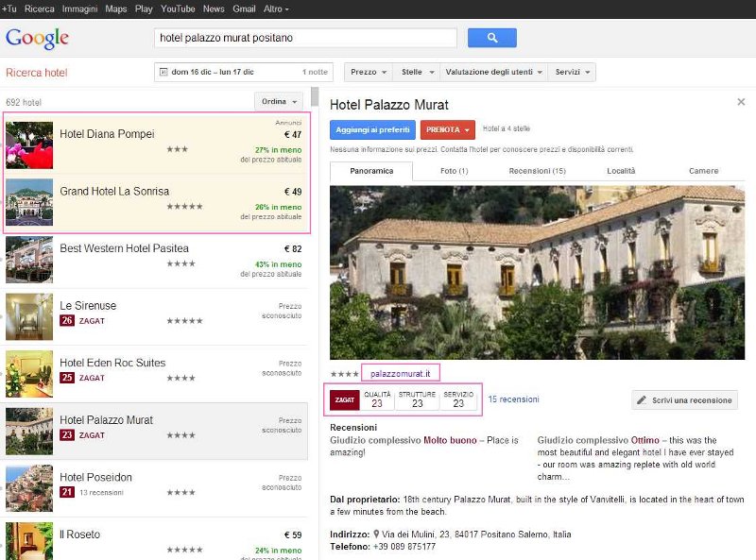756x560 pixels.
Task: Click Best Western Hotel Pasitea thumbnail
Action: click(29, 260)
